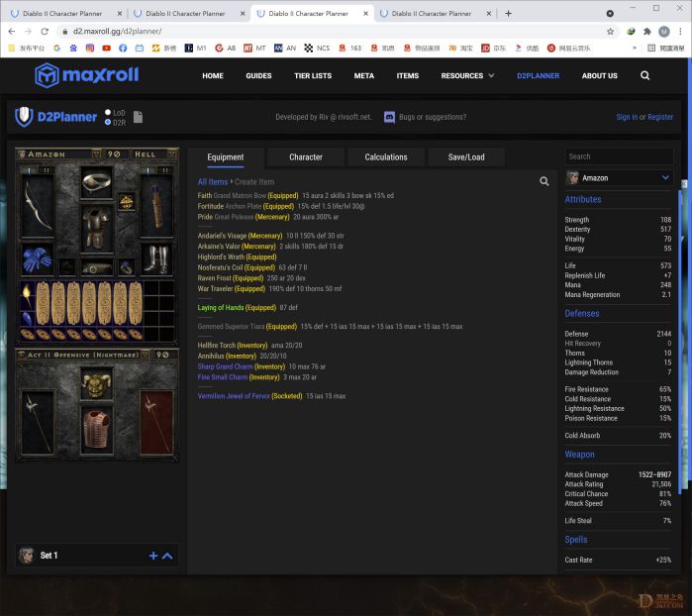The width and height of the screenshot is (692, 616).
Task: Open the Calculations tab
Action: pyautogui.click(x=386, y=157)
